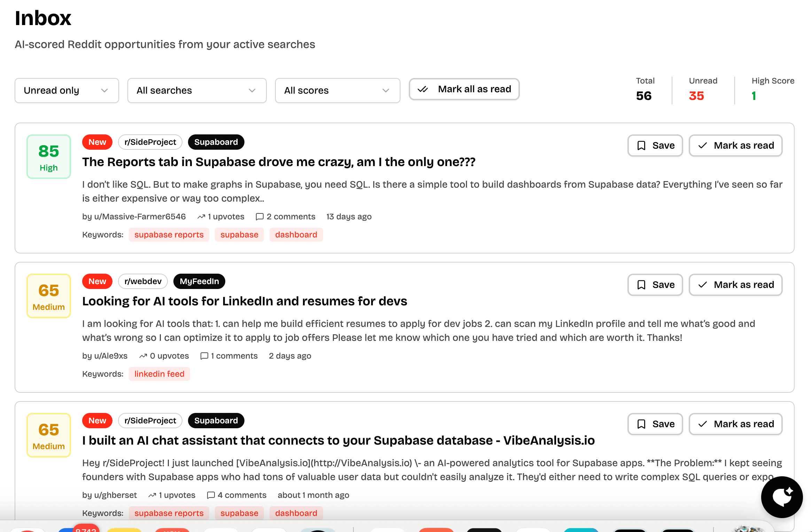Image resolution: width=812 pixels, height=532 pixels.
Task: Click bookmark icon on LinkedIn tools post
Action: coord(641,285)
